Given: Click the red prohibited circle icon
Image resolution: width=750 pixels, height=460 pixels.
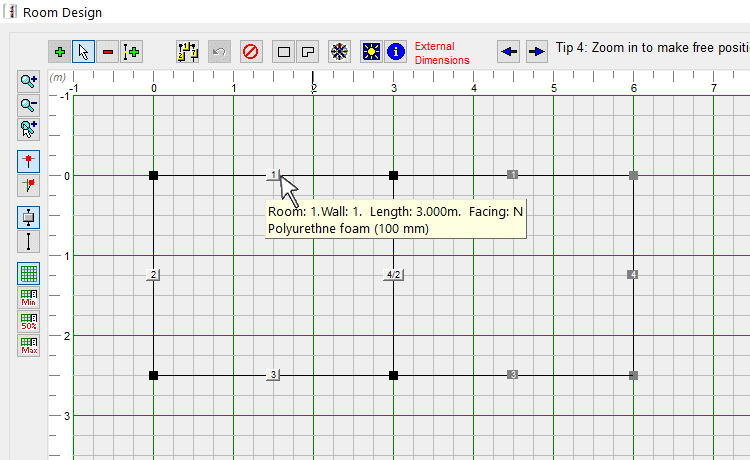Looking at the screenshot, I should pyautogui.click(x=251, y=52).
